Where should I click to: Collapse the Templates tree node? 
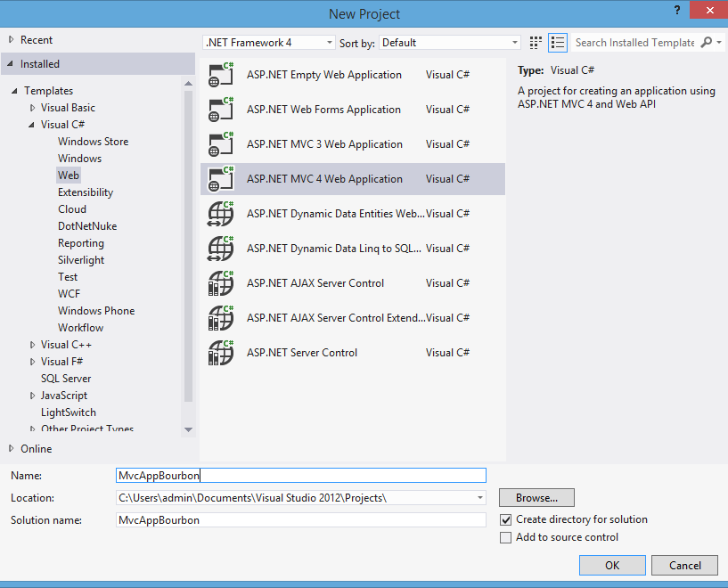(x=15, y=91)
